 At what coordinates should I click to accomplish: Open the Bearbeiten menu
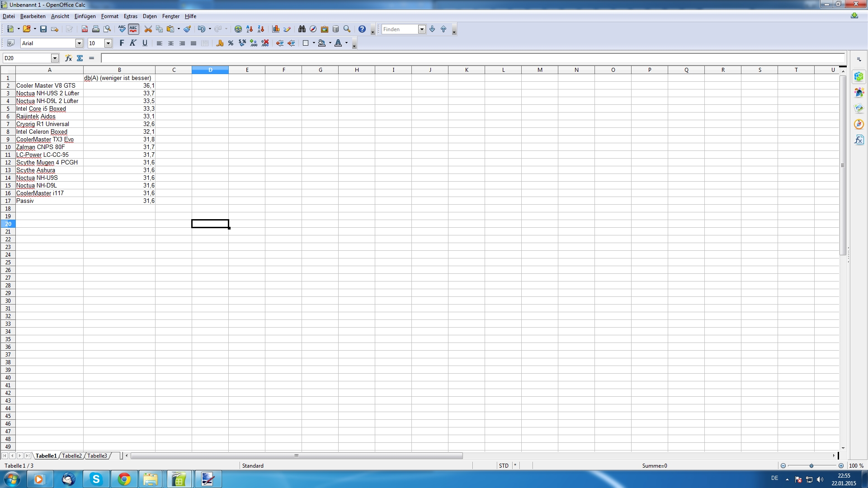(x=33, y=16)
